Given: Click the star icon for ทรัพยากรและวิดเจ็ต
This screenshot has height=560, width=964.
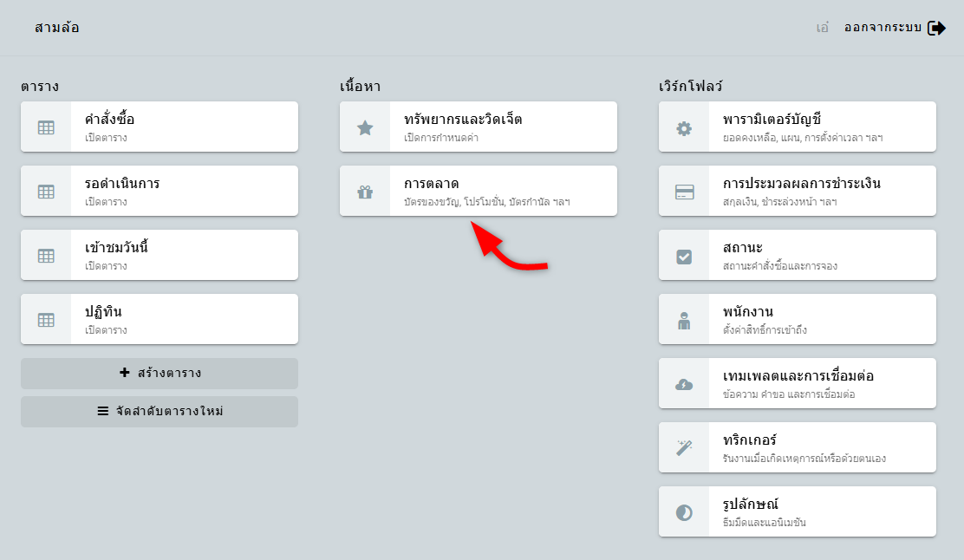Looking at the screenshot, I should click(365, 127).
